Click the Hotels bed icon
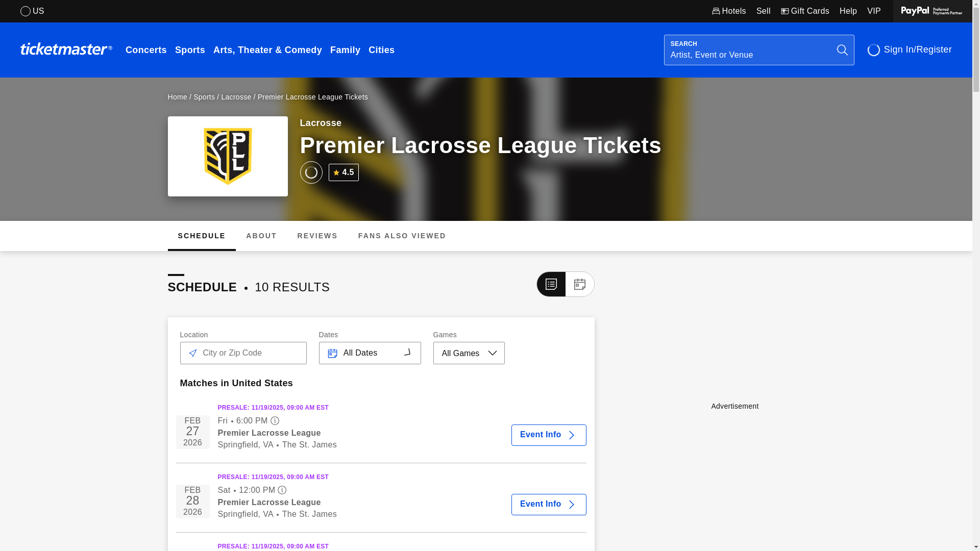The width and height of the screenshot is (980, 551). (x=716, y=11)
